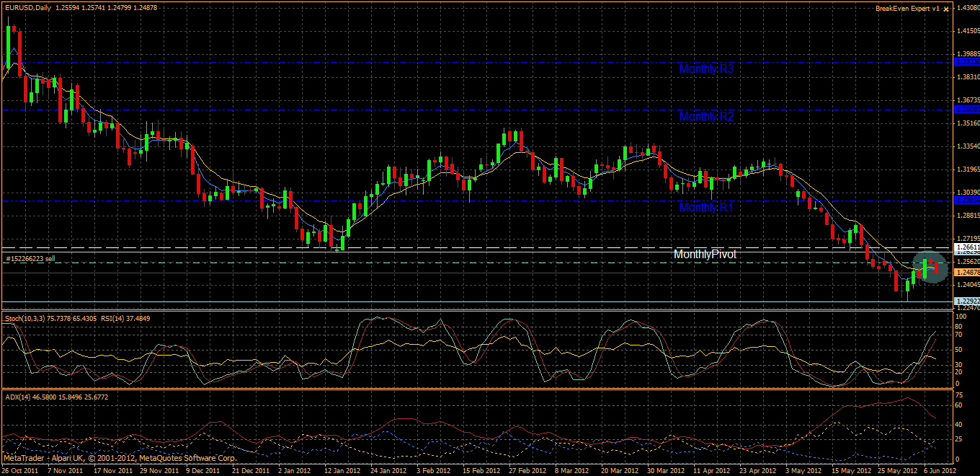Click the blue Monthly R2 price tag
Image resolution: width=980 pixels, height=476 pixels.
966,109
